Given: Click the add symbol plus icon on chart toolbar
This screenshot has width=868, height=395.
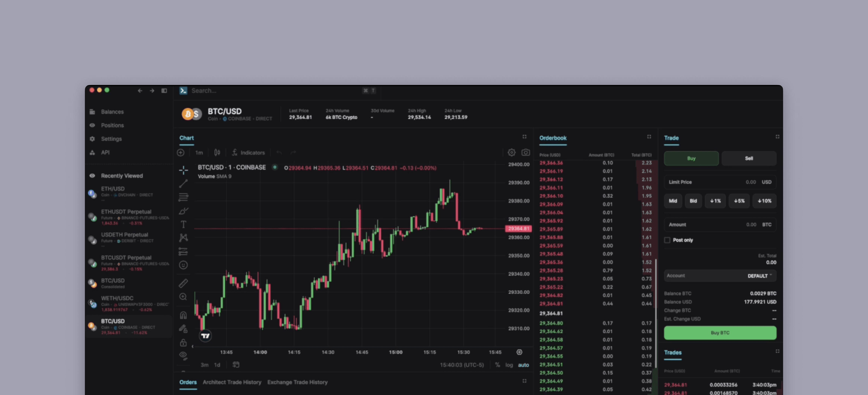Looking at the screenshot, I should coord(181,153).
